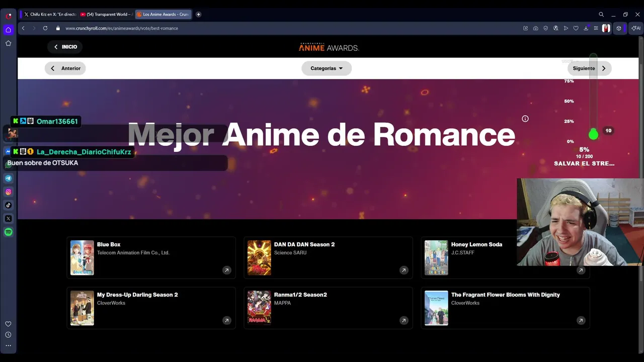Reload the page
Image resolution: width=644 pixels, height=362 pixels.
tap(45, 28)
